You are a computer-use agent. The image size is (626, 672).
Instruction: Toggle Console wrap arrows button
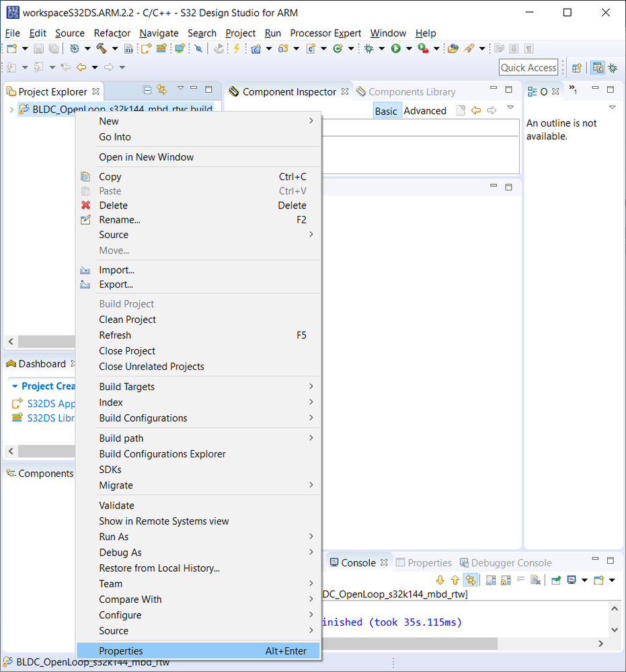click(471, 581)
